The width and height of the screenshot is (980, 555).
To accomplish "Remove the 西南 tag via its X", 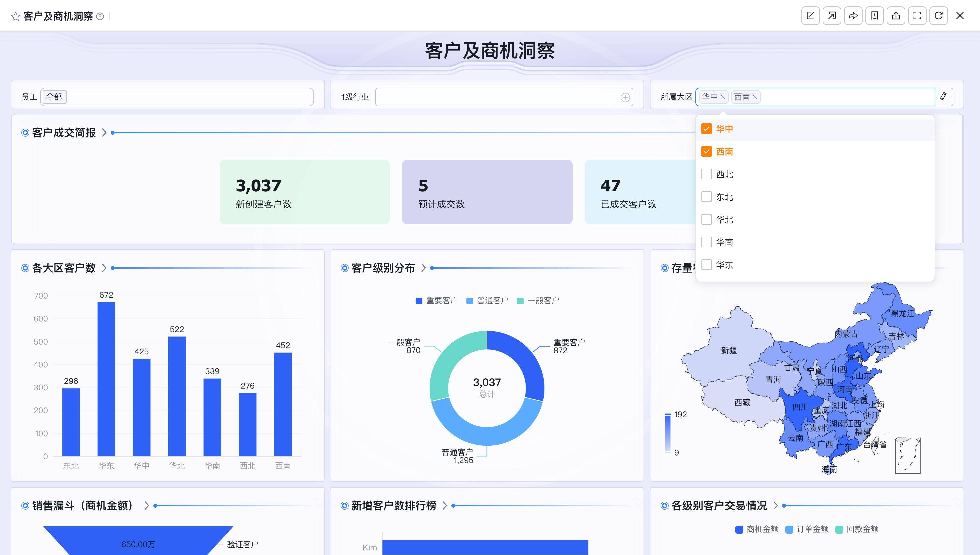I will tap(755, 97).
